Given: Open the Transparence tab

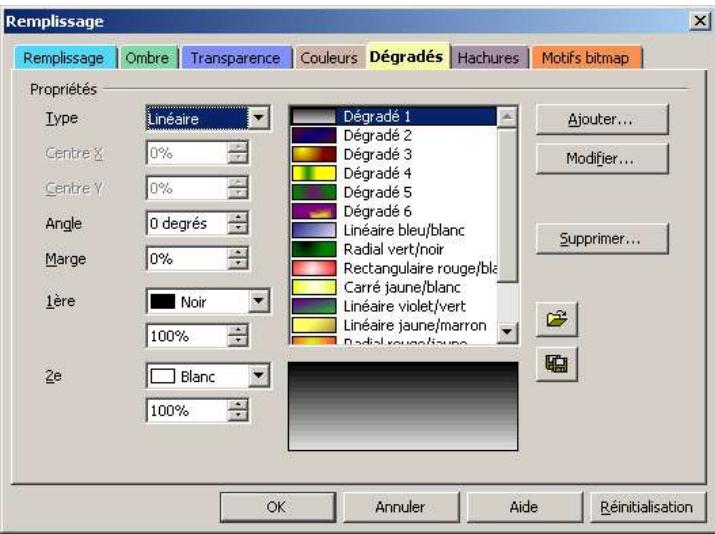Looking at the screenshot, I should coord(235,58).
